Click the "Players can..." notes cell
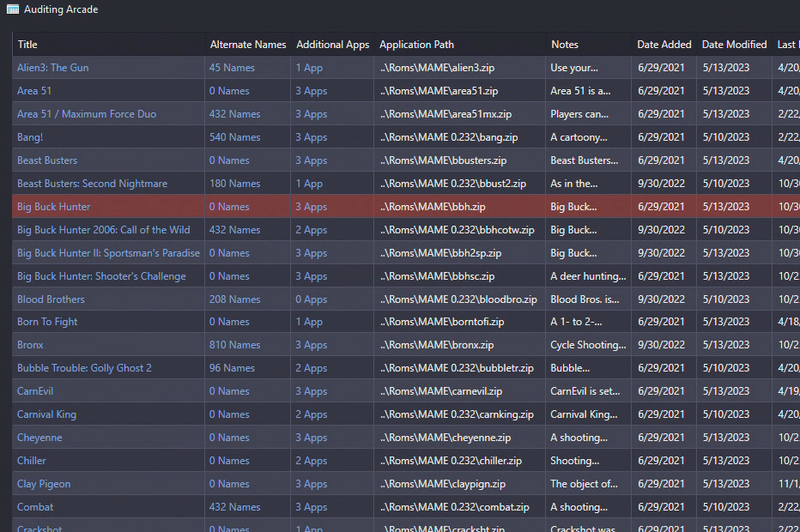This screenshot has height=532, width=800. pyautogui.click(x=579, y=114)
